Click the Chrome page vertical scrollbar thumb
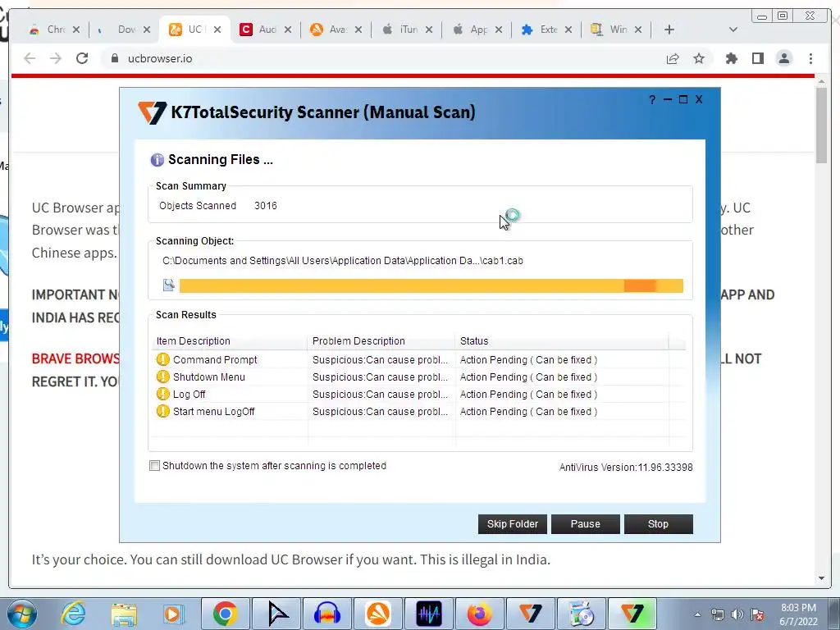This screenshot has width=840, height=630. [x=822, y=125]
